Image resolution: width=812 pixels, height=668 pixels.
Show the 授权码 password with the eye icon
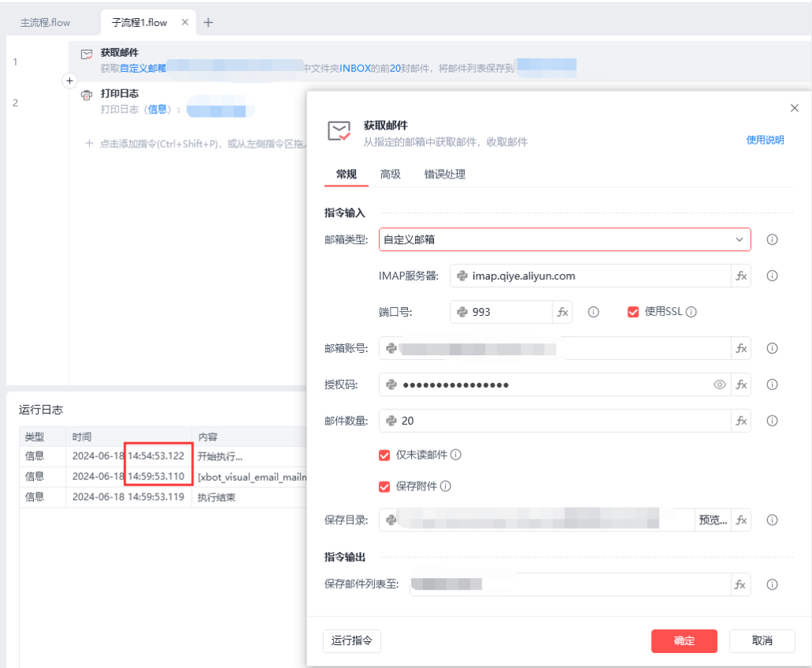720,385
